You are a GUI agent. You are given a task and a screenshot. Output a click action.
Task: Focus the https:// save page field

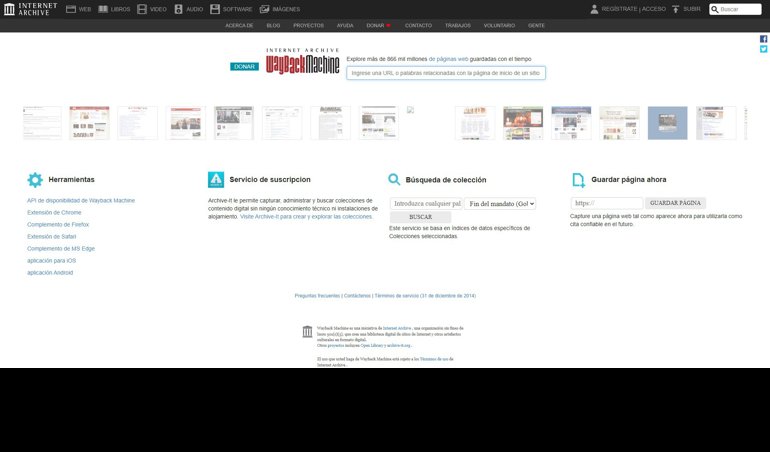607,203
